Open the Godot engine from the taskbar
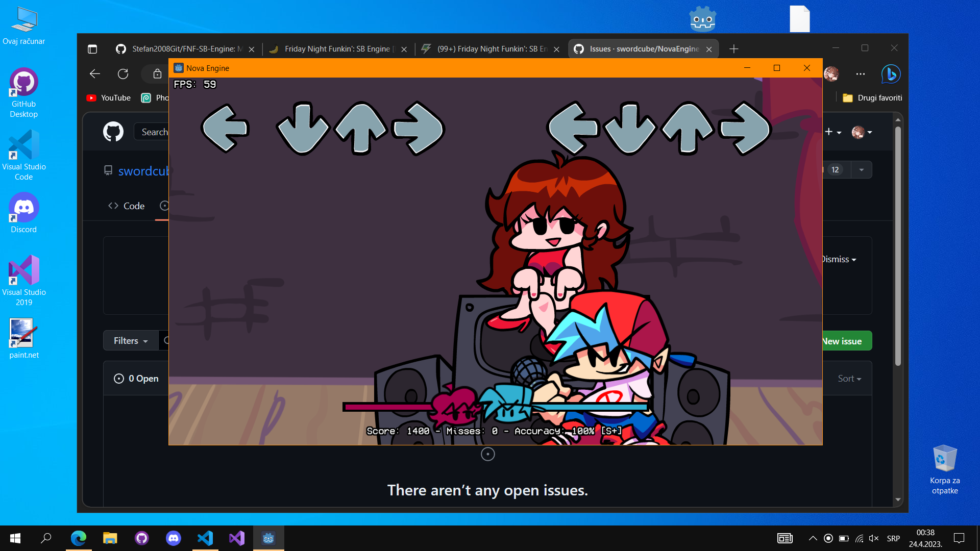This screenshot has height=551, width=980. pos(268,538)
